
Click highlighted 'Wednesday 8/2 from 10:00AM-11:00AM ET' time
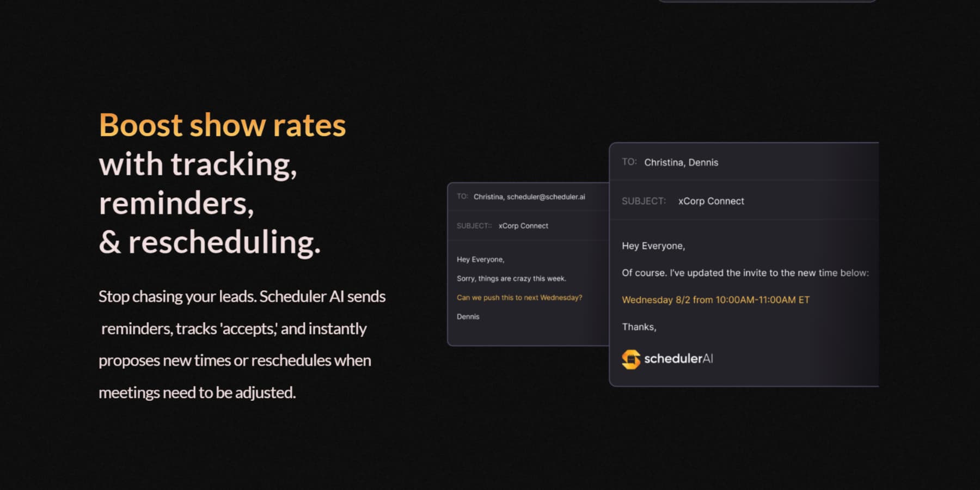(x=715, y=300)
